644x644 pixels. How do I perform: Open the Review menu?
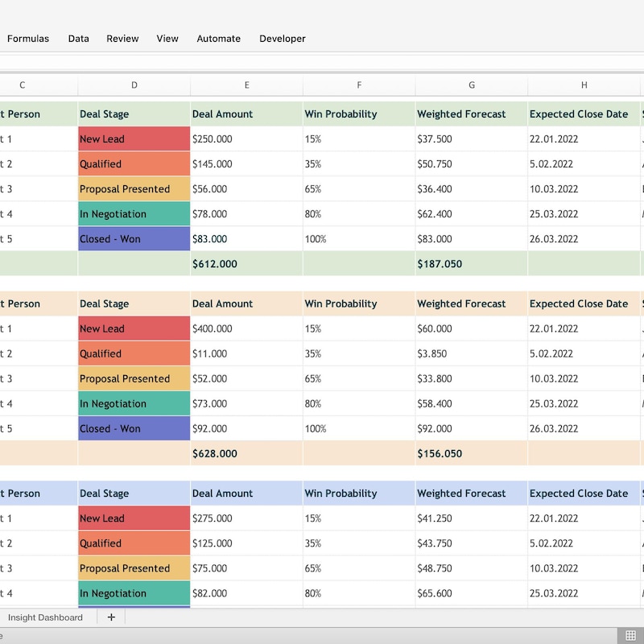coord(122,38)
